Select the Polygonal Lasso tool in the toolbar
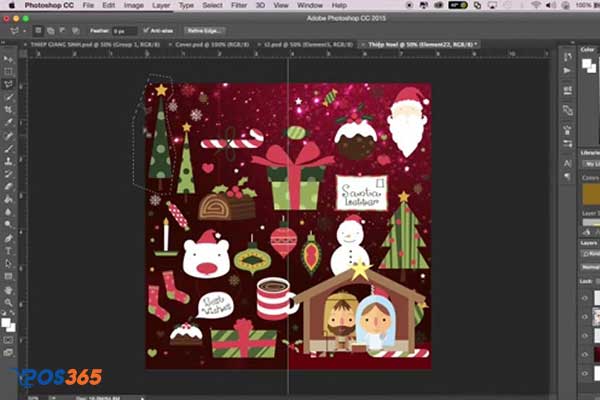The height and width of the screenshot is (400, 600). 8,84
